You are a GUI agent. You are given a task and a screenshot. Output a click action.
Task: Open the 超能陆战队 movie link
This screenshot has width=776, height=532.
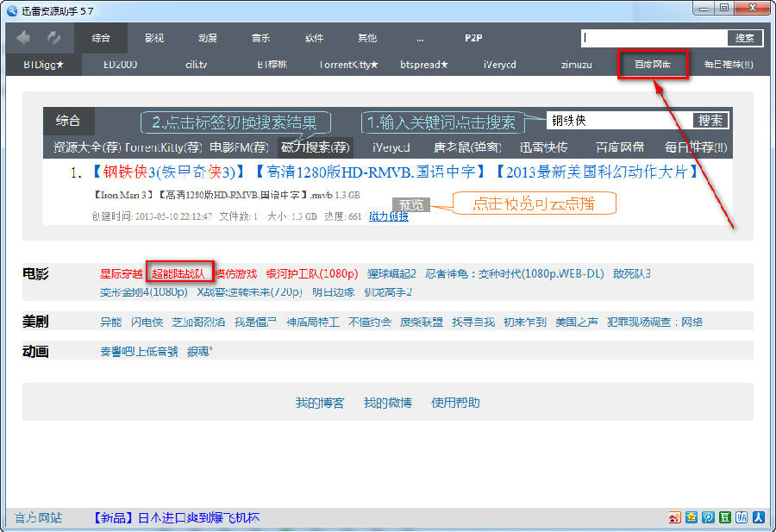click(178, 273)
